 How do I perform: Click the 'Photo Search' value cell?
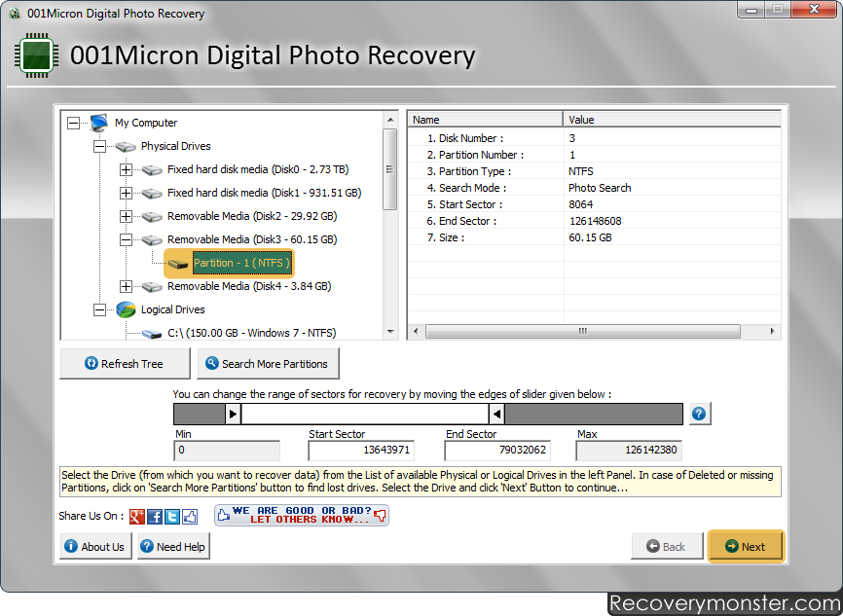pos(600,188)
